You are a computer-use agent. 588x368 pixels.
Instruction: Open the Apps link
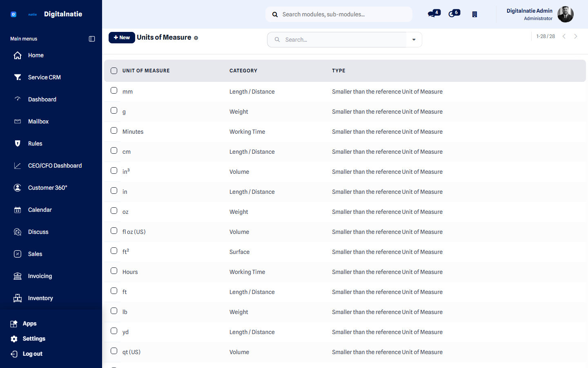point(29,323)
